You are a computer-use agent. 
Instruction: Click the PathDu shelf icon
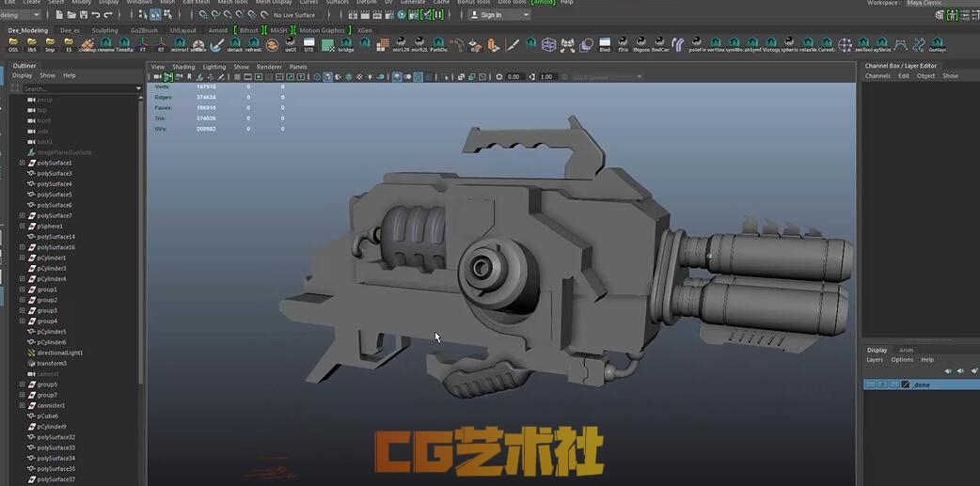click(x=439, y=44)
